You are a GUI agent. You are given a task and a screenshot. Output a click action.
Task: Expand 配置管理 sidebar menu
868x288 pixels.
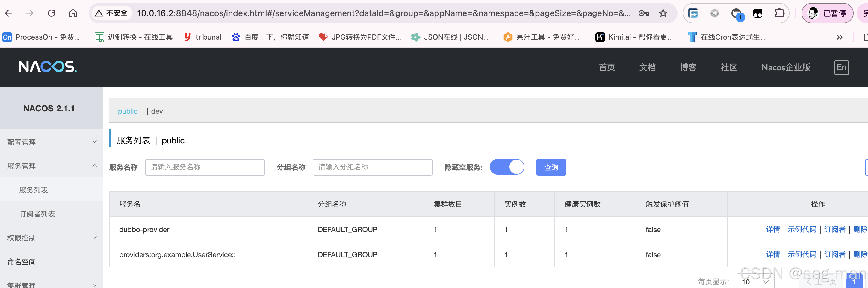pyautogui.click(x=52, y=142)
